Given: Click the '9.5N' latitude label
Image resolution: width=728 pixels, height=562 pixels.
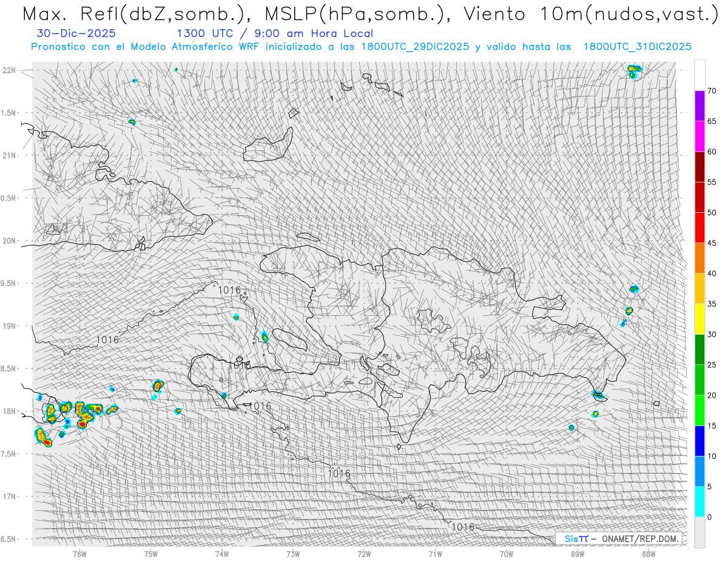Looking at the screenshot, I should point(9,283).
